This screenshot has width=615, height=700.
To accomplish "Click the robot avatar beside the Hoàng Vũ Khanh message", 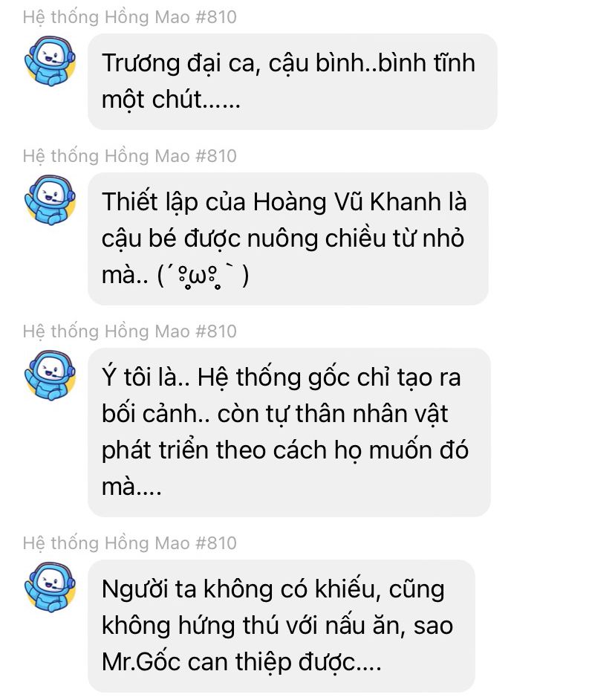I will (x=50, y=200).
